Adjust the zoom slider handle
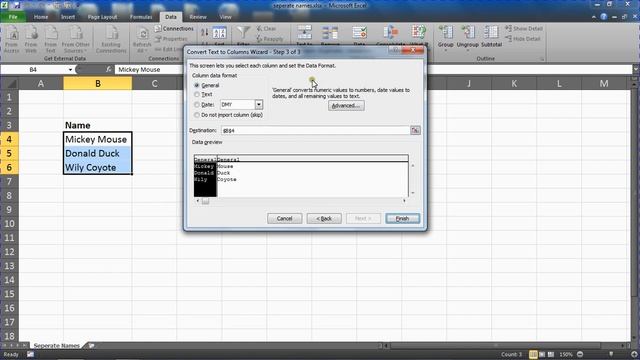640x360 pixels. pyautogui.click(x=611, y=354)
